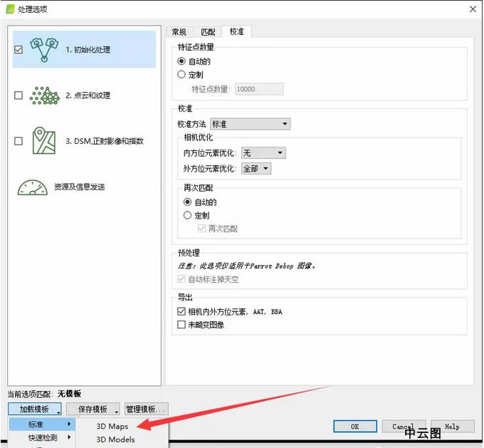Open the 外方位元素优化 dropdown
Viewport: 484px width, 448px height.
tap(256, 169)
